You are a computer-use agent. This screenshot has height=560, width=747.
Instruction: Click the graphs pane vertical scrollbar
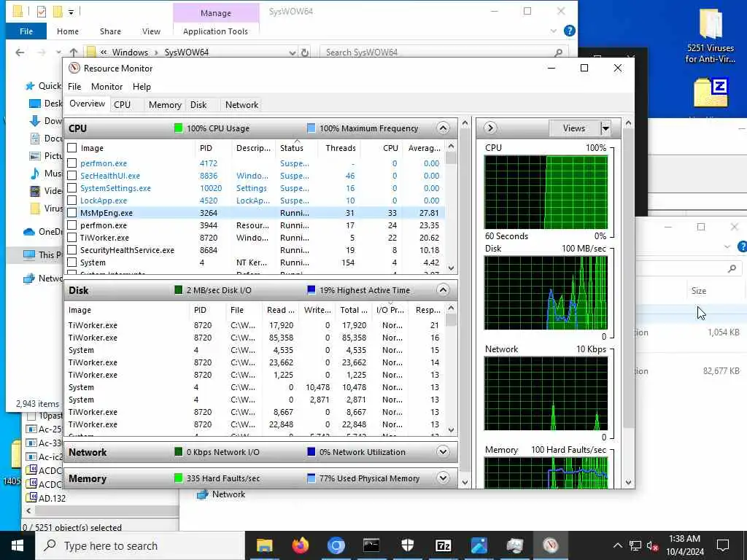628,303
